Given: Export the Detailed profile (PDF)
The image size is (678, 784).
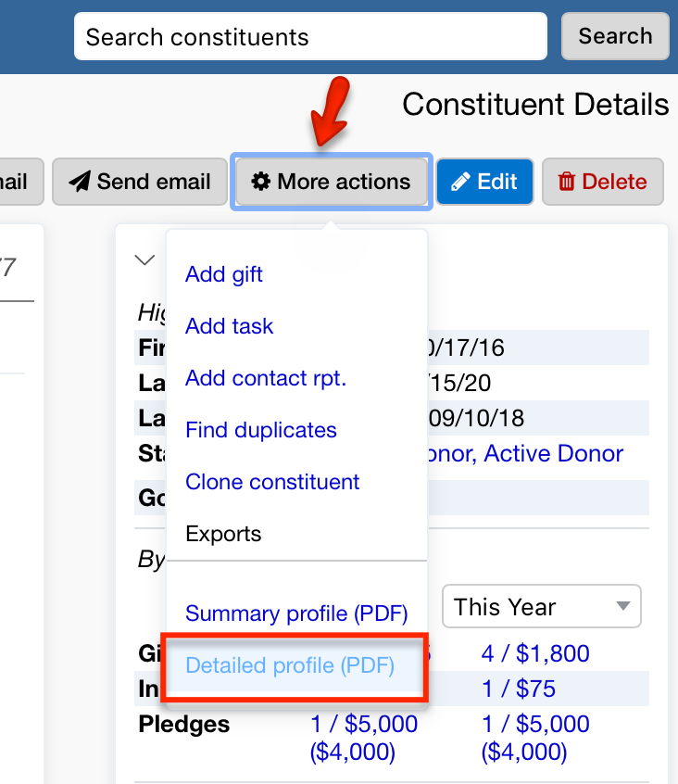Looking at the screenshot, I should point(290,665).
